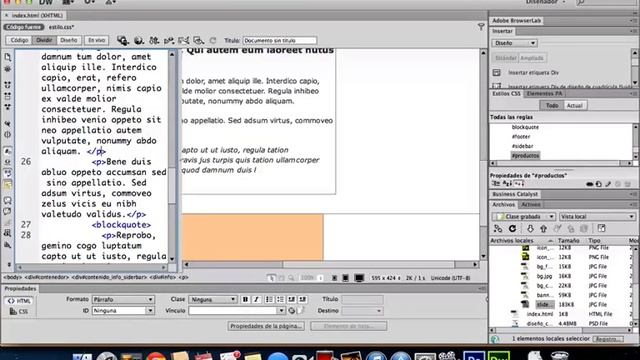Click the Connect to remote server icon

pos(498,229)
